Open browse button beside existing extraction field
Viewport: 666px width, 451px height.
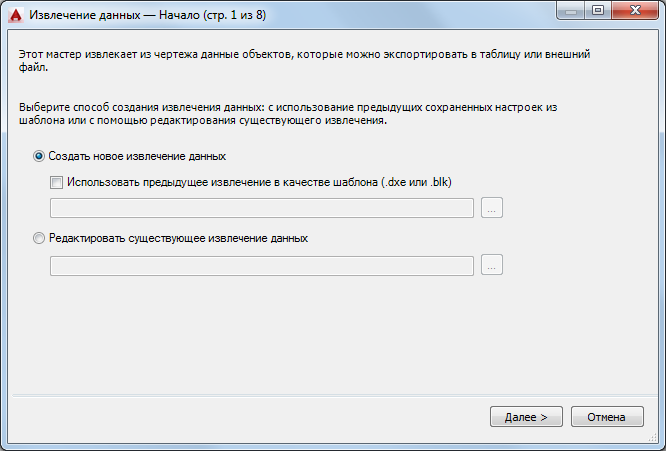coord(492,265)
